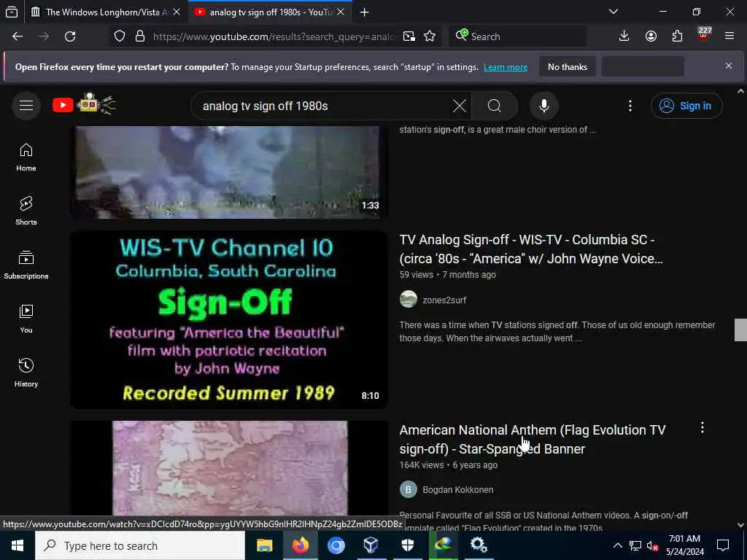View site security padlock info
Screen dimensions: 747x560
[x=140, y=36]
